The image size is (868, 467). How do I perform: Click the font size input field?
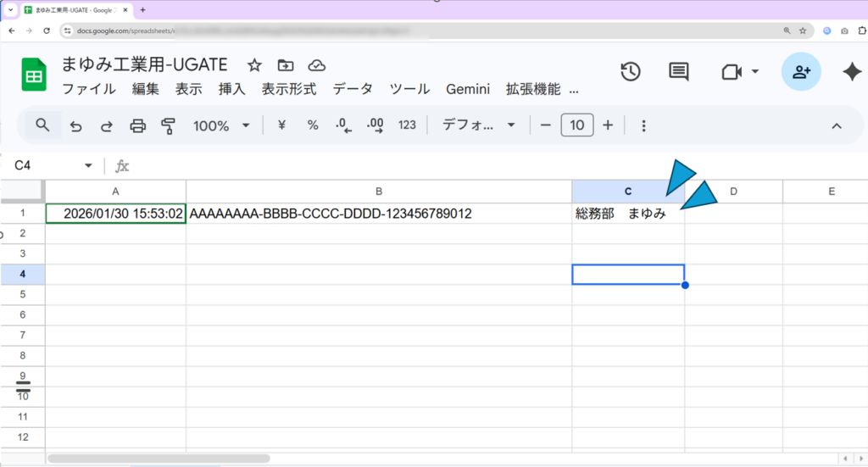pyautogui.click(x=576, y=125)
